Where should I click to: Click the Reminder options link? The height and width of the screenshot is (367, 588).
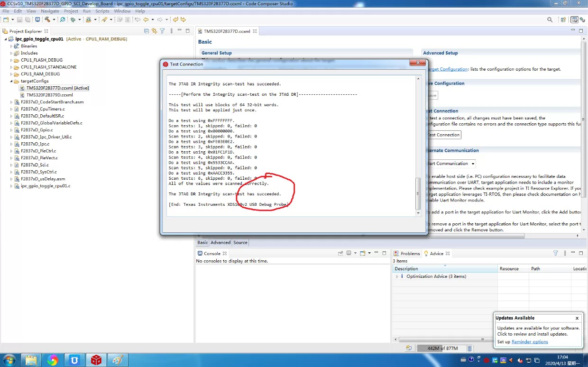530,341
